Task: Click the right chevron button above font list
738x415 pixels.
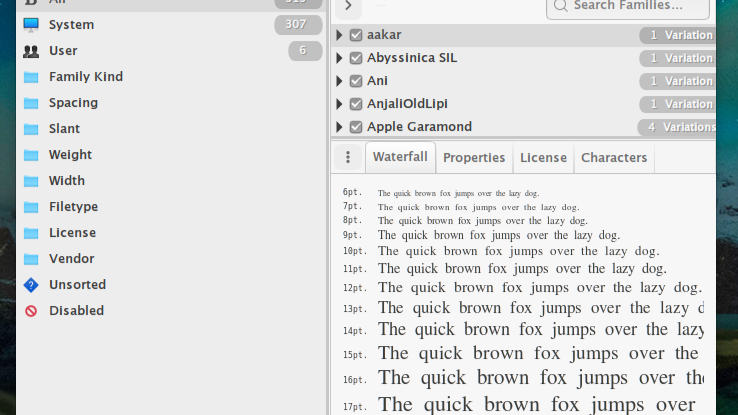Action: click(x=348, y=6)
